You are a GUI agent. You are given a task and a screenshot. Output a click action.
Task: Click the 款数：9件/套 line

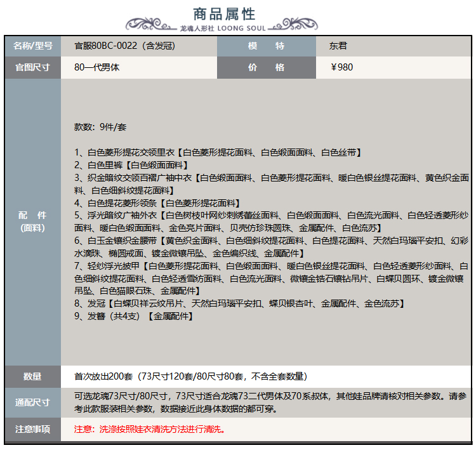point(100,127)
